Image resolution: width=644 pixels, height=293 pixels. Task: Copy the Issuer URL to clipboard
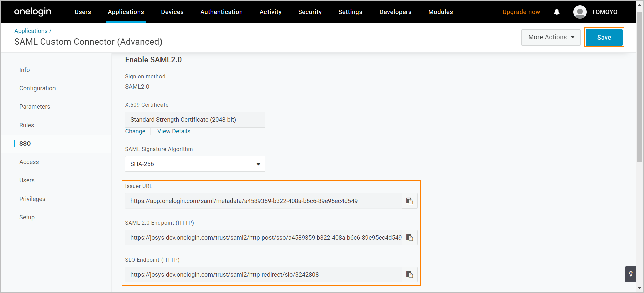click(410, 201)
